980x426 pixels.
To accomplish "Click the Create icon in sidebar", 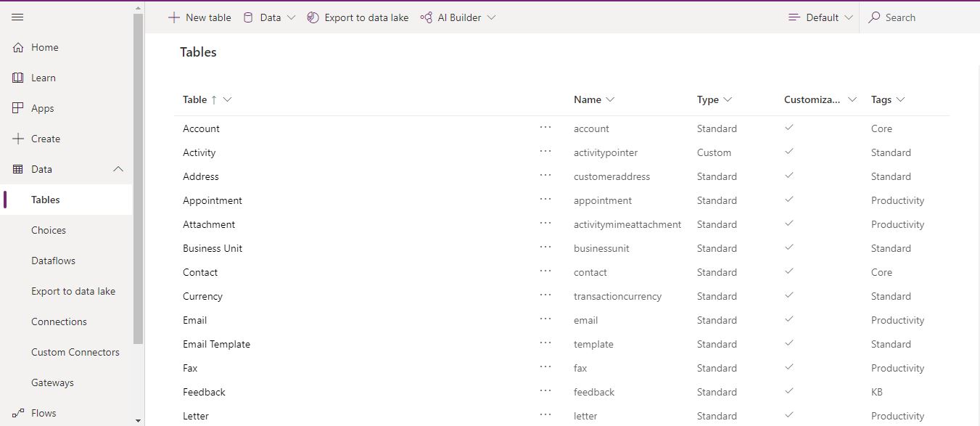I will click(x=17, y=138).
